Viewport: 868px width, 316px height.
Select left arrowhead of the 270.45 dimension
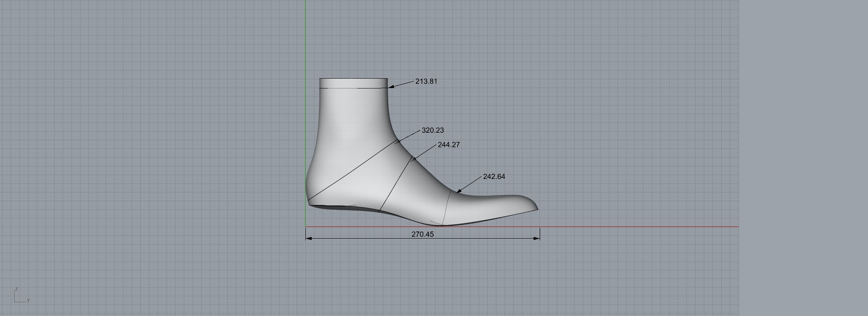coord(309,239)
